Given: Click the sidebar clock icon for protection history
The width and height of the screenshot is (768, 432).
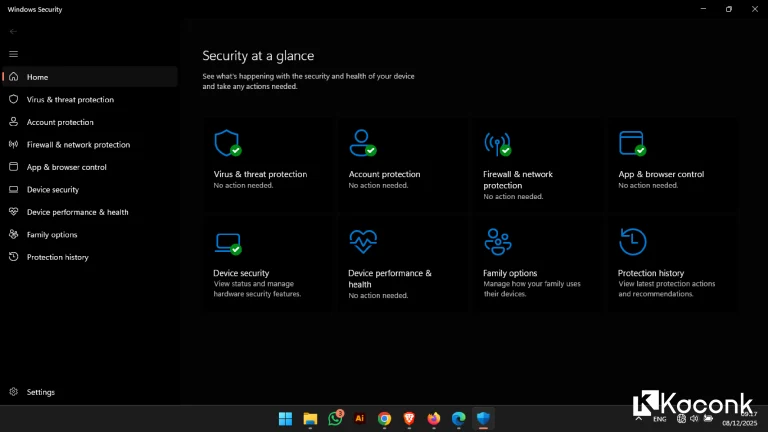Looking at the screenshot, I should (x=14, y=257).
